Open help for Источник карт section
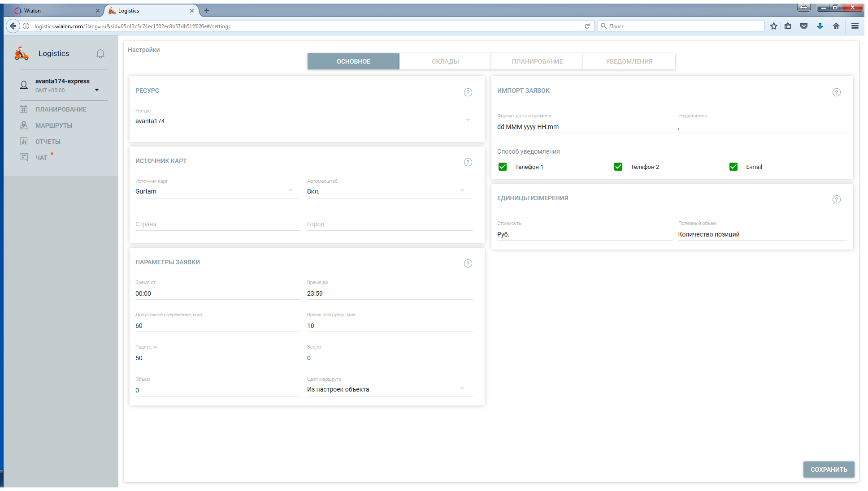This screenshot has height=491, width=868. [468, 162]
